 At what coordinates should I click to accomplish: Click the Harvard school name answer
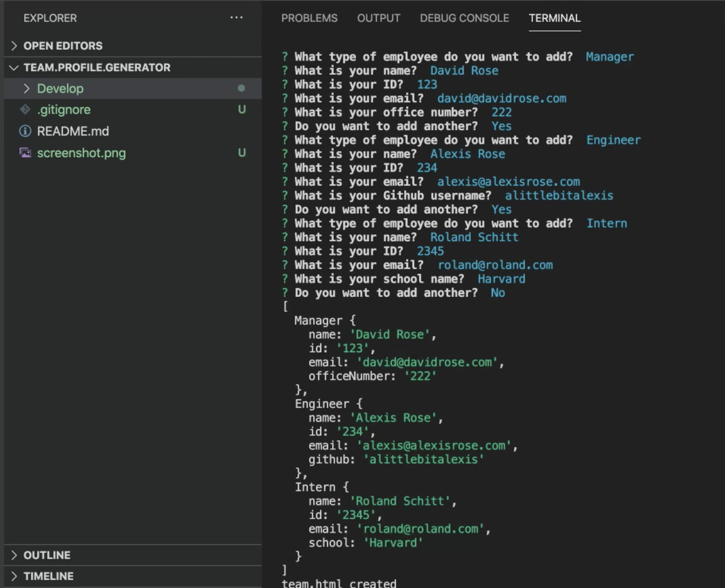pos(501,279)
